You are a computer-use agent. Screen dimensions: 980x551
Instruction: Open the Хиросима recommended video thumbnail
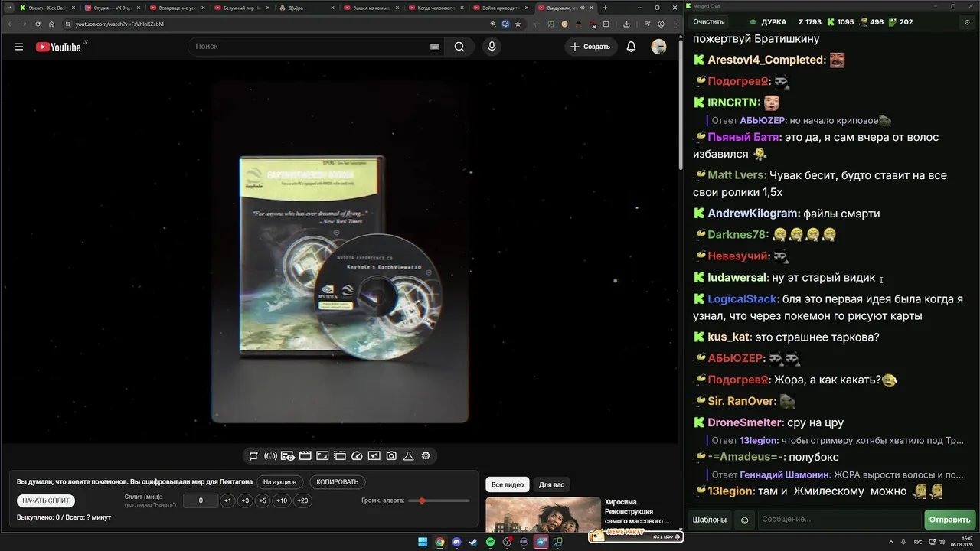click(543, 516)
